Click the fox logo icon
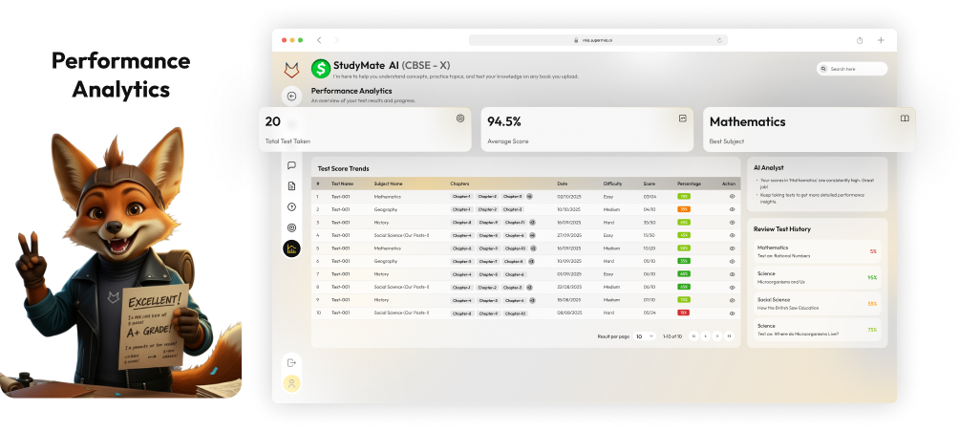980x432 pixels. pyautogui.click(x=291, y=70)
